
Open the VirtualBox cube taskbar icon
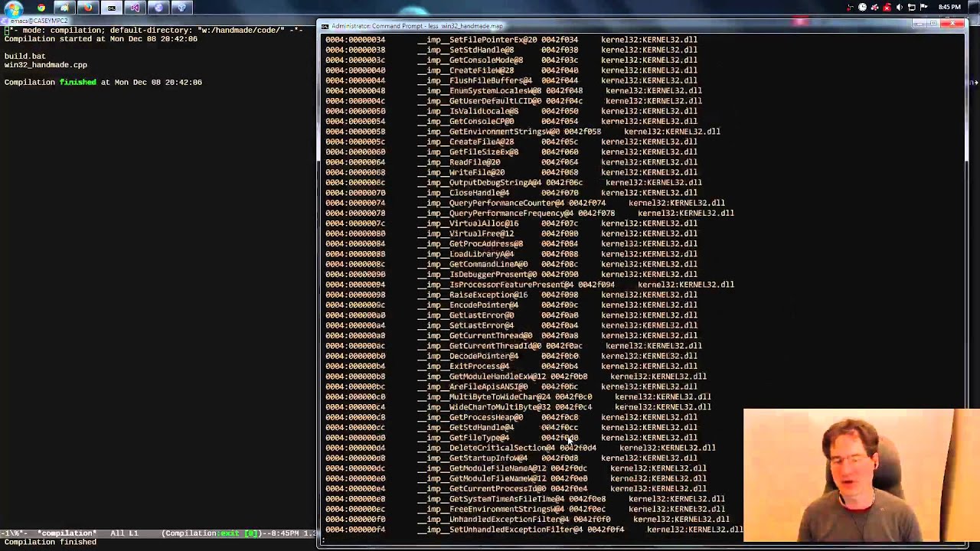(x=181, y=8)
